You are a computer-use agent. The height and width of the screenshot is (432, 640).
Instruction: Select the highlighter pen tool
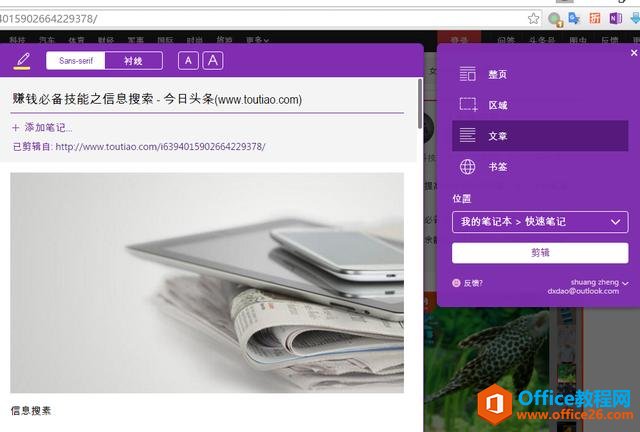[x=22, y=61]
